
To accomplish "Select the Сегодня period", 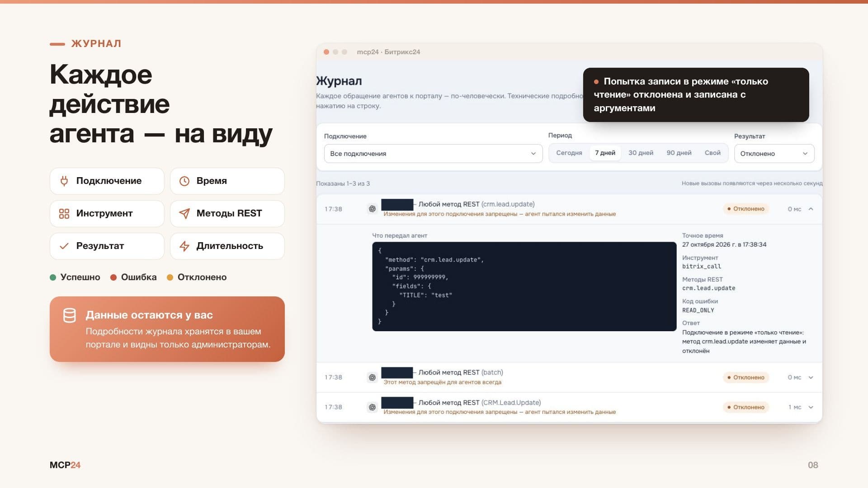I will tap(569, 153).
